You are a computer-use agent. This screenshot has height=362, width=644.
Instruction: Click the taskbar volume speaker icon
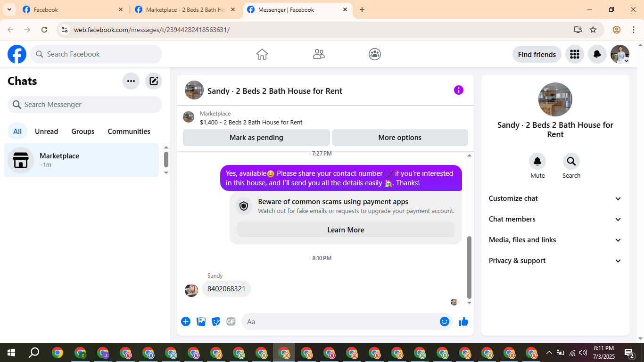[x=583, y=353]
